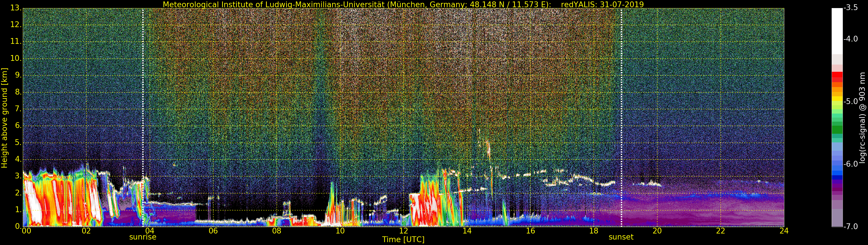Click the "sunrise" label below the time axis
Screen dimensions: 868x245
click(143, 237)
